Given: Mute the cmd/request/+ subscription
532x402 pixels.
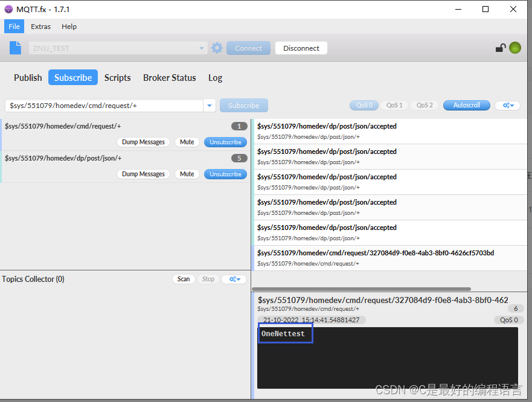Looking at the screenshot, I should [187, 142].
